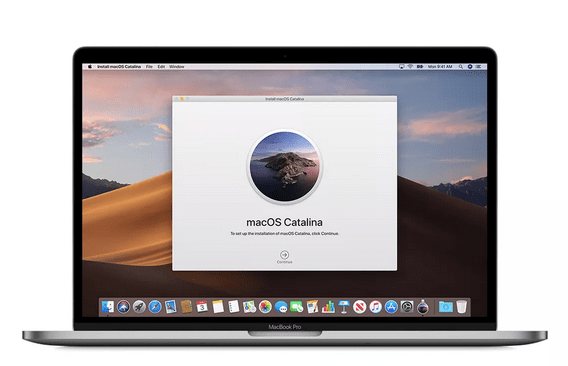Open Maps icon in the dock
The height and width of the screenshot is (366, 568).
(x=249, y=307)
